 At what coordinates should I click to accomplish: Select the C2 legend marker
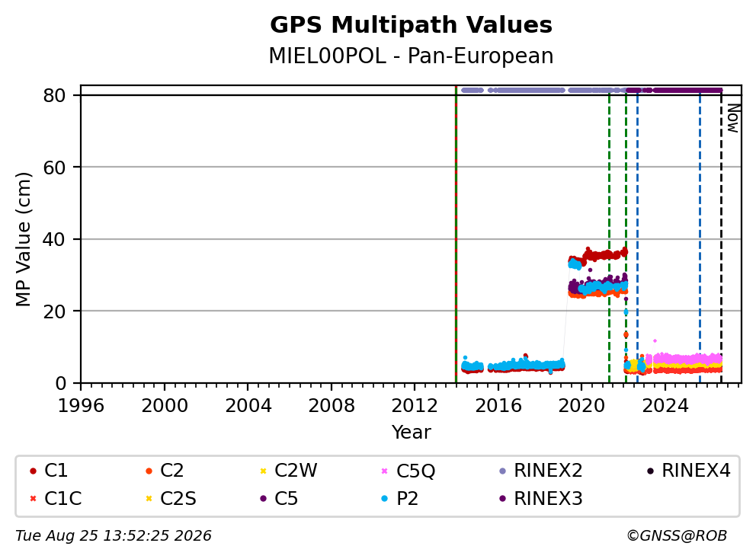click(149, 471)
